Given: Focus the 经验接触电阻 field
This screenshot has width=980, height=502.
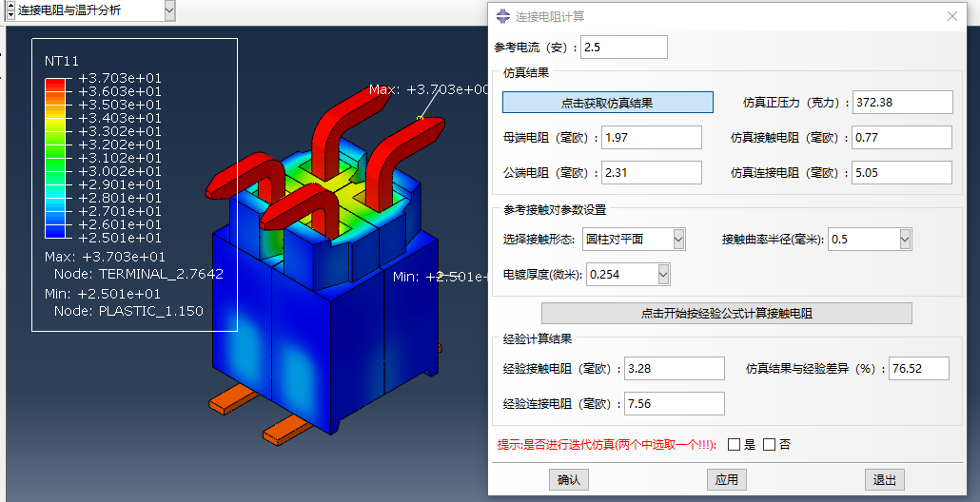Looking at the screenshot, I should 675,369.
